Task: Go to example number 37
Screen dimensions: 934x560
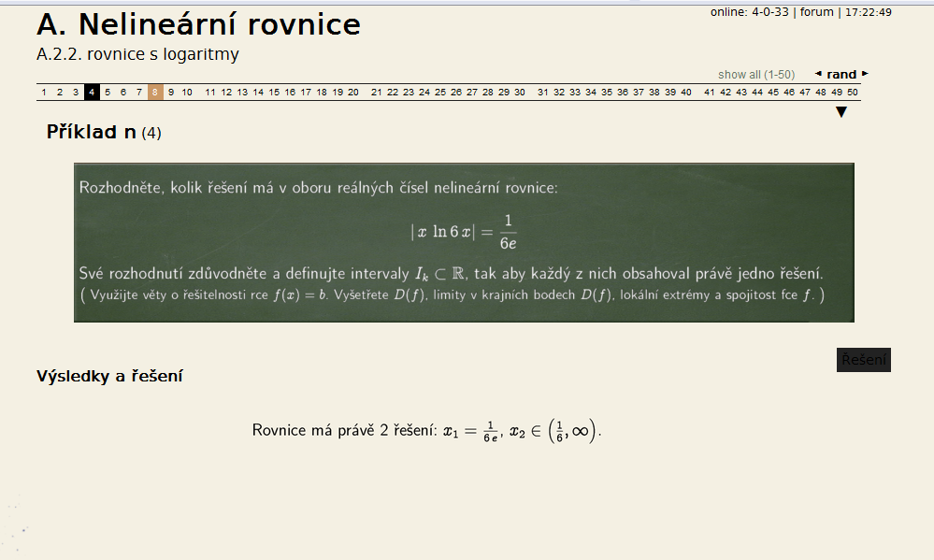Action: pyautogui.click(x=639, y=92)
